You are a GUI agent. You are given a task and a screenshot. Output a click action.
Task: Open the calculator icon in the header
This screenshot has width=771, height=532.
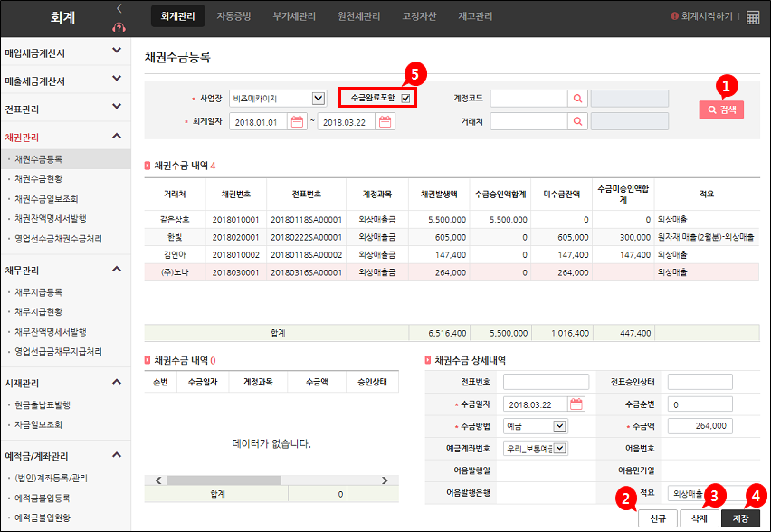pos(753,17)
